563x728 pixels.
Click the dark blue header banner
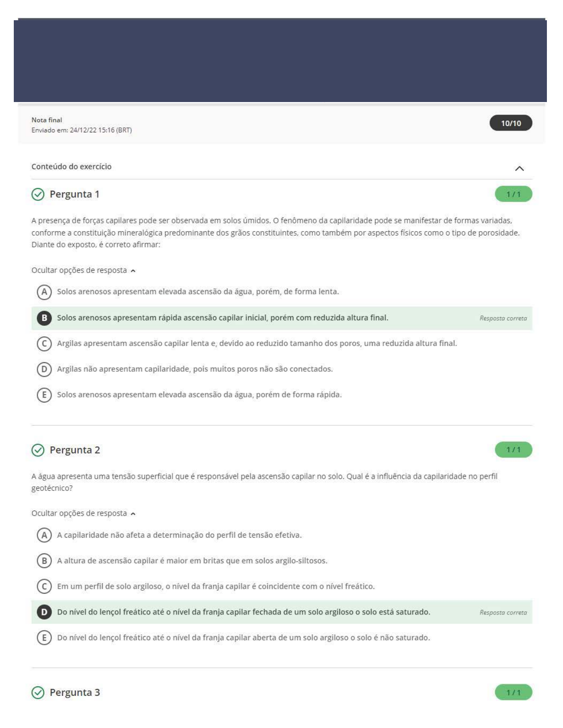coord(280,61)
